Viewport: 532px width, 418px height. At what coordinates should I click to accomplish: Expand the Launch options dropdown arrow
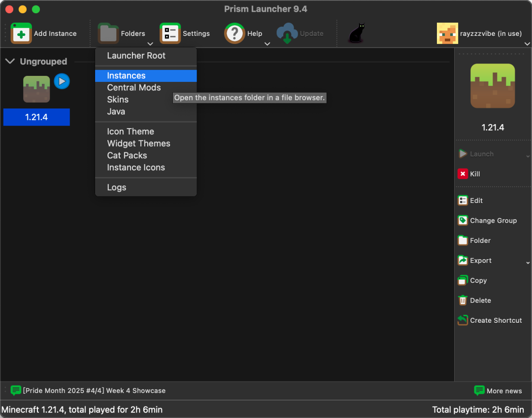pyautogui.click(x=528, y=157)
